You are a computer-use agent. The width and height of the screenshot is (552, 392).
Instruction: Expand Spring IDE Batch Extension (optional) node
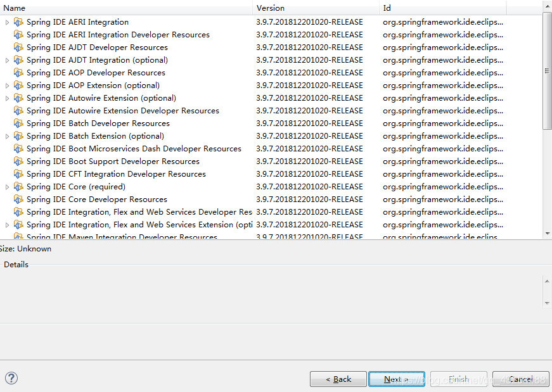7,137
